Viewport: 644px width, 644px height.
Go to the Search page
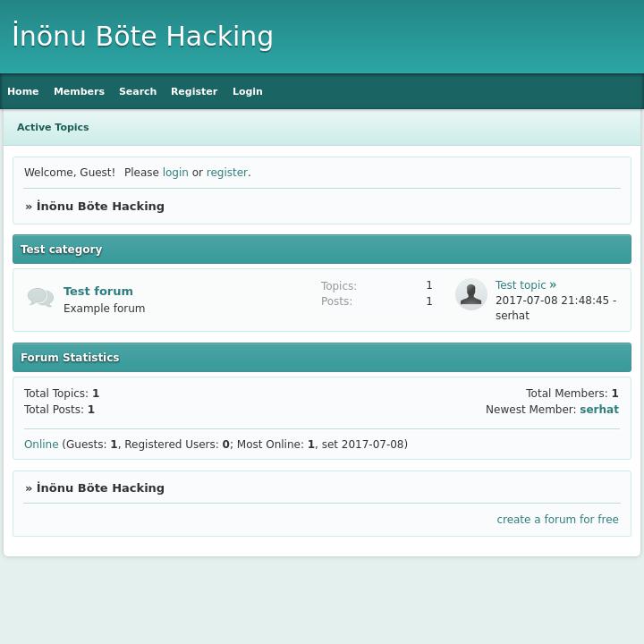(x=138, y=91)
